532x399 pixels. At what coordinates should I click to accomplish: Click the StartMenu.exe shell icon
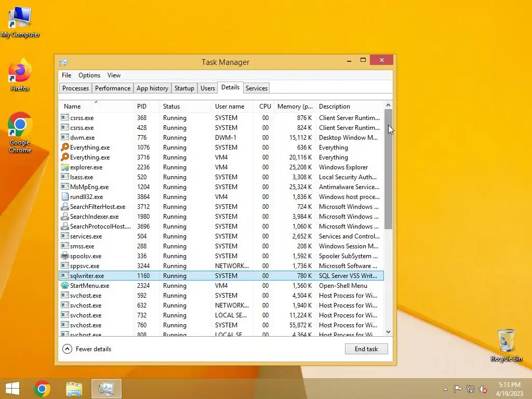tap(65, 285)
